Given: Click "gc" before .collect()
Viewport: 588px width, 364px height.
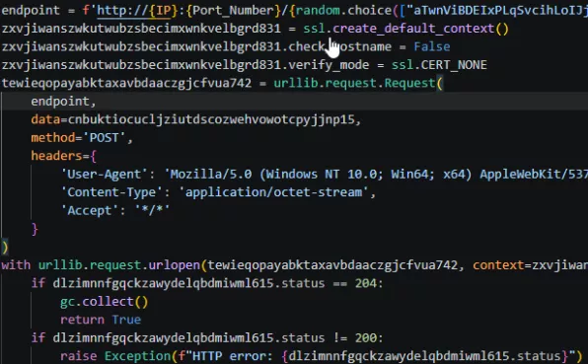Looking at the screenshot, I should tap(67, 302).
